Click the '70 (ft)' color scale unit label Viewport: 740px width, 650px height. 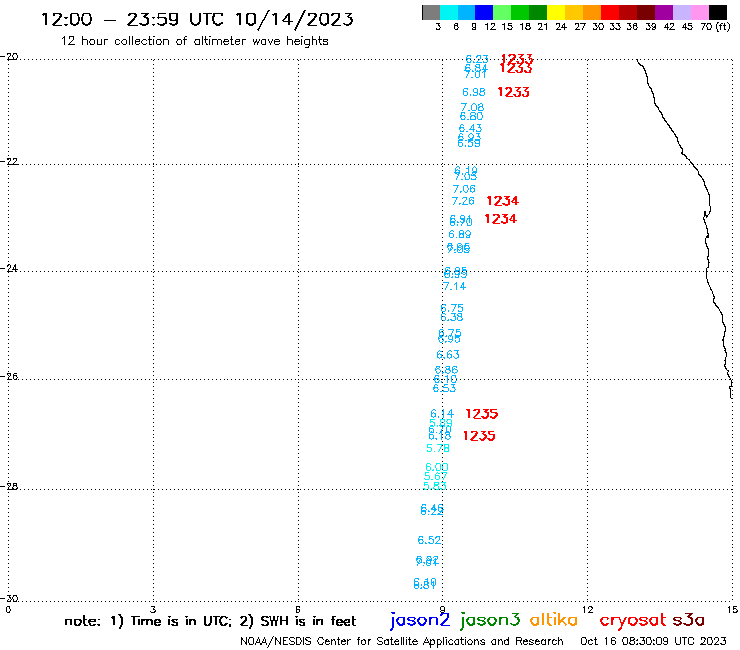tap(715, 26)
